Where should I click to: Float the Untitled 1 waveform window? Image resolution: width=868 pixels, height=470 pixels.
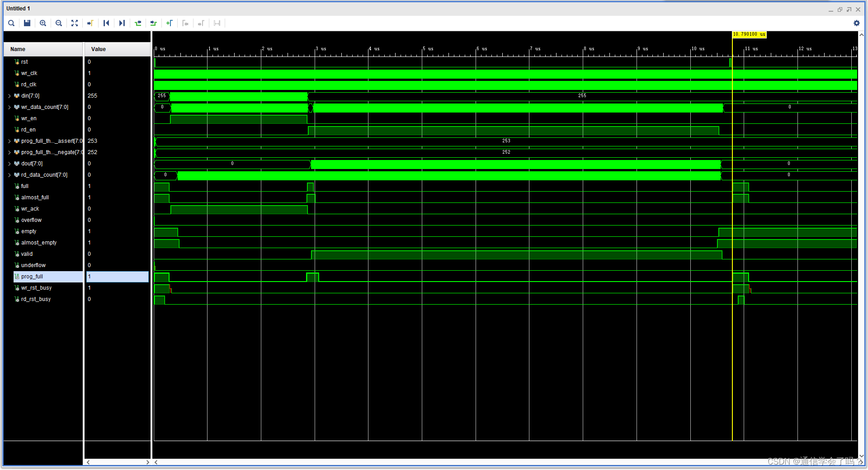[x=849, y=9]
